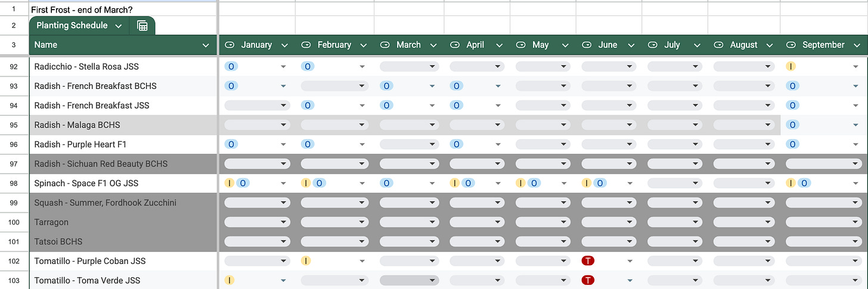The height and width of the screenshot is (289, 868).
Task: Select the Spinach - Space F1 OG JSS cell
Action: click(x=123, y=183)
